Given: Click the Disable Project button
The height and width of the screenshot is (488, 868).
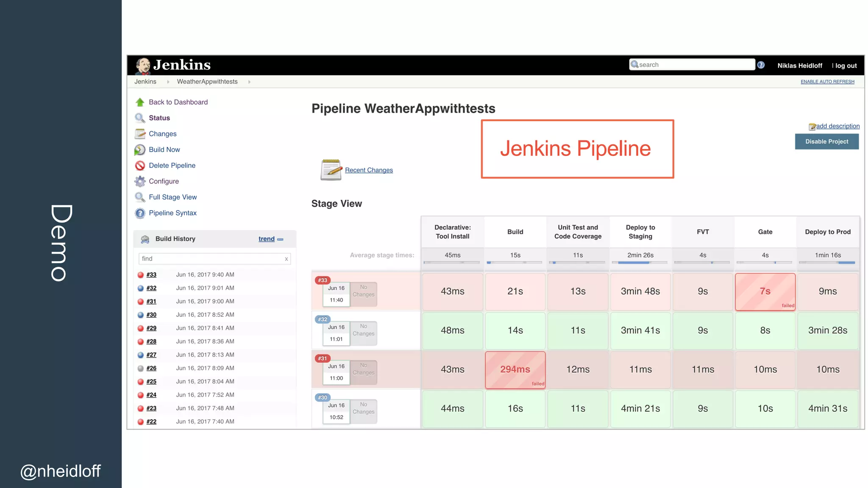Looking at the screenshot, I should (x=827, y=141).
